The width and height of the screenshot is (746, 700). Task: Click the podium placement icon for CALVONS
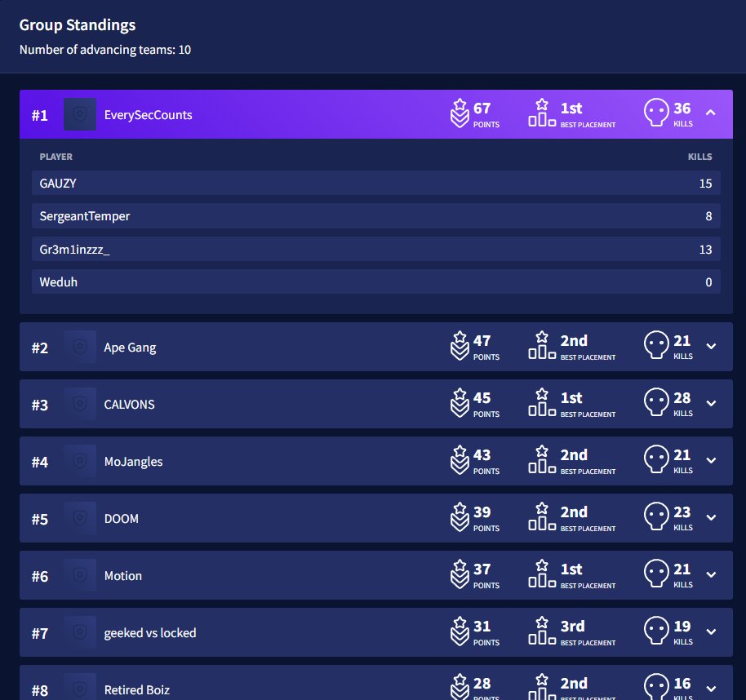click(x=542, y=402)
